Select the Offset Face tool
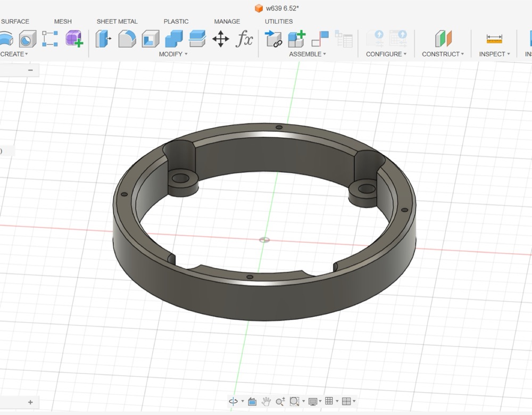Screen dimensions: 532x415 click(x=197, y=39)
